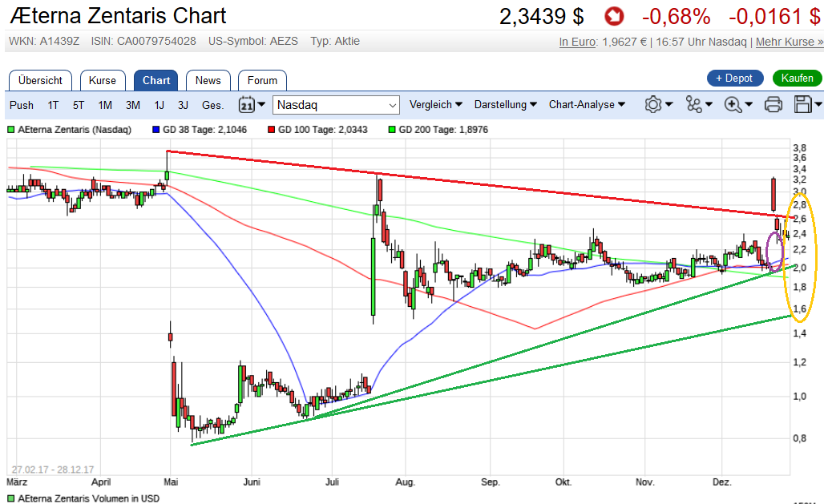
Task: Open the News tab
Action: coord(208,80)
